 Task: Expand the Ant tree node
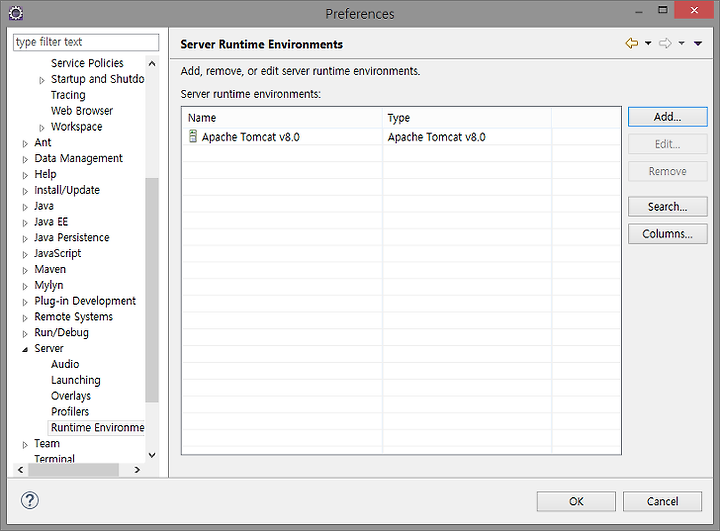point(25,143)
